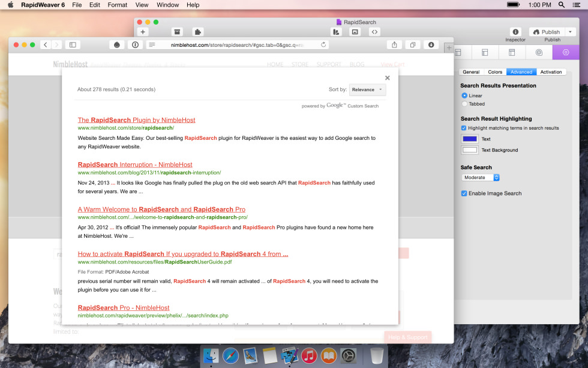Toggle Enable Image Search checkbox
The image size is (588, 368).
click(464, 193)
